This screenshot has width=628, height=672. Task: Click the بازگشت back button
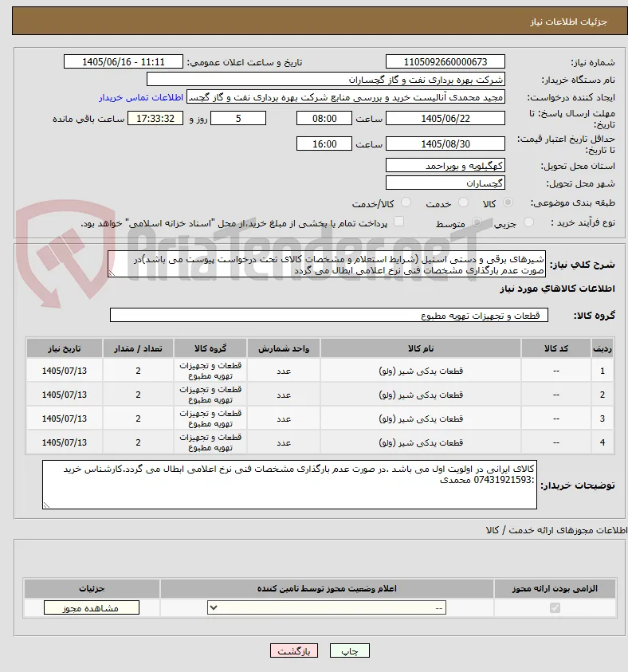[x=294, y=651]
